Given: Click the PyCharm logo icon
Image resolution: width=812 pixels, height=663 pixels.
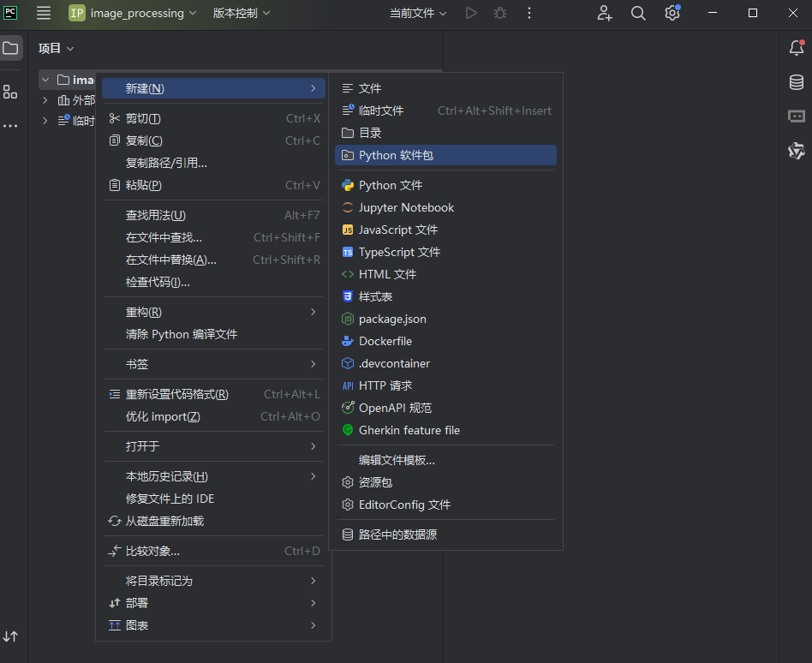Looking at the screenshot, I should (10, 13).
